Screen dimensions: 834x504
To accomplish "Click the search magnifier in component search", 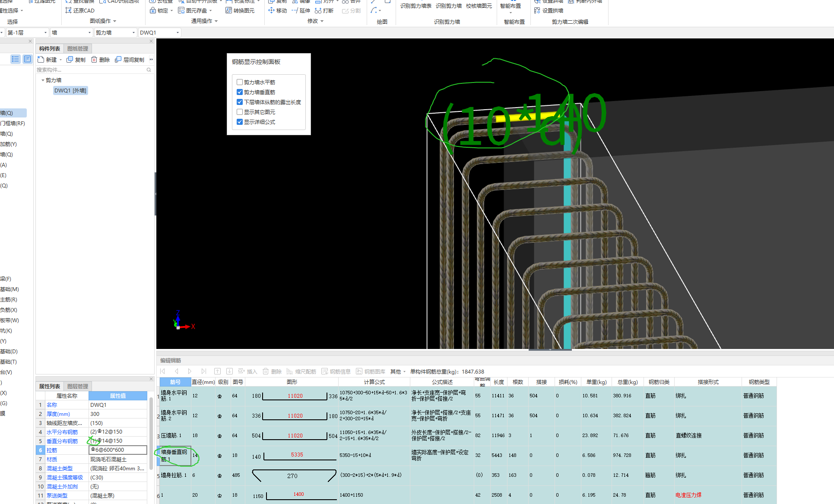I will [x=149, y=70].
